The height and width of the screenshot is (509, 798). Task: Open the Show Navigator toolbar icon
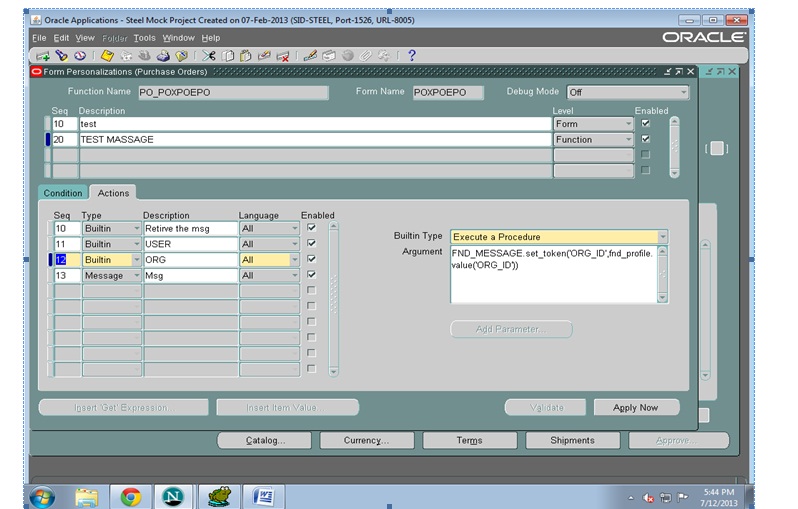click(x=80, y=55)
